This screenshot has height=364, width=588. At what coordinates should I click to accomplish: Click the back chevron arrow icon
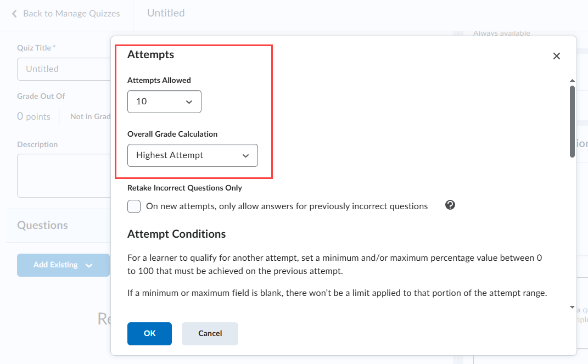point(14,14)
